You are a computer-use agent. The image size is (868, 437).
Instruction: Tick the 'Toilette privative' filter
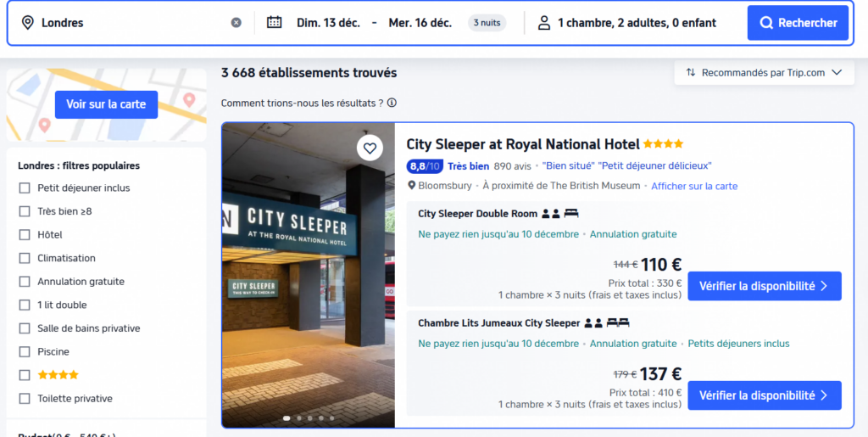25,399
